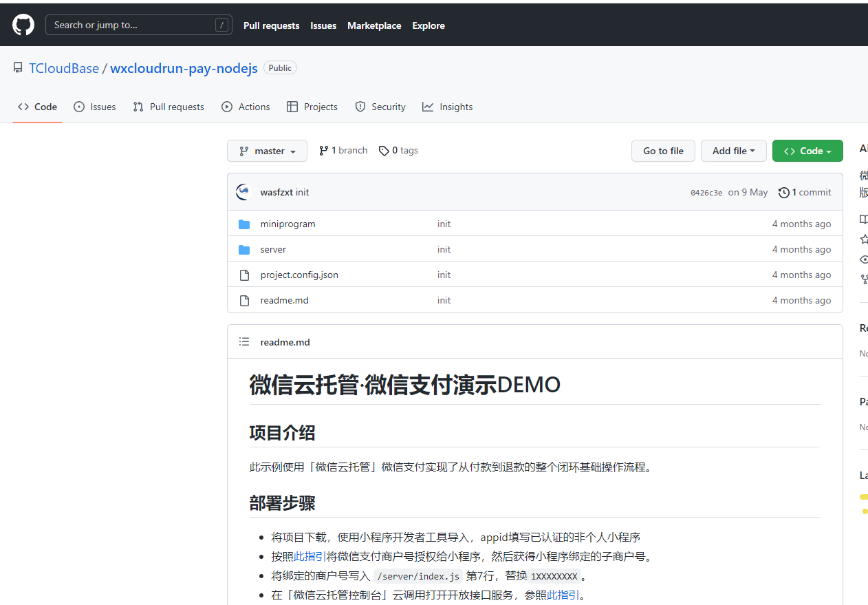Click the miniprogram folder icon
The image size is (868, 605).
coord(244,224)
